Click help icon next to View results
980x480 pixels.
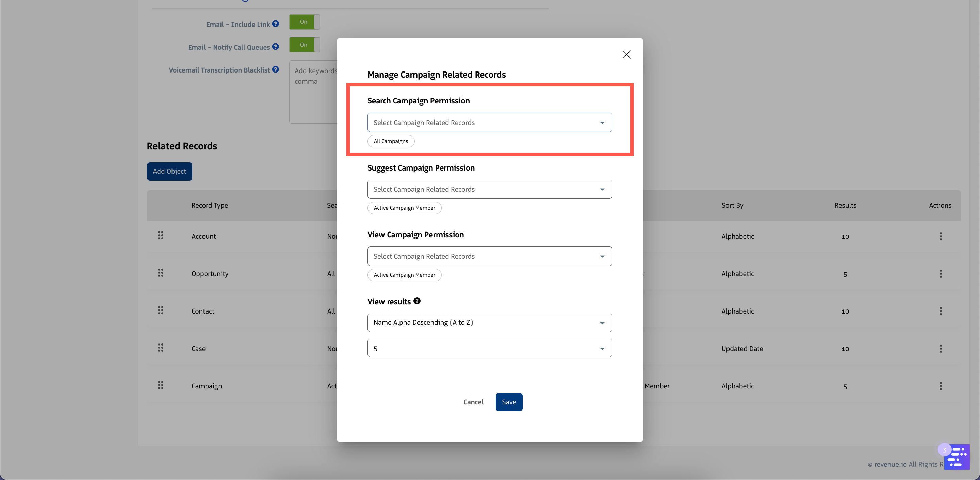(x=417, y=301)
